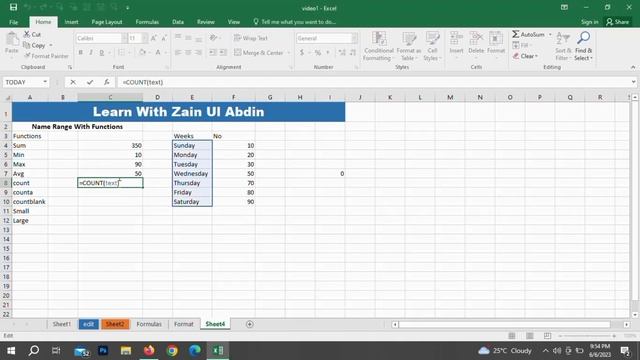Screen dimensions: 640x360
Task: Open the font size dropdown
Action: pos(144,38)
